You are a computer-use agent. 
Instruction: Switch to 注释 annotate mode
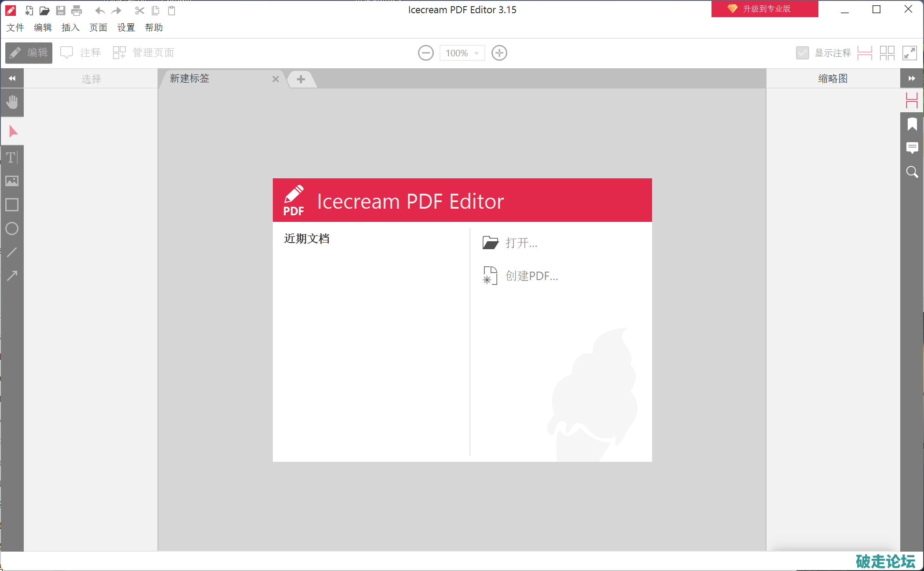point(81,53)
